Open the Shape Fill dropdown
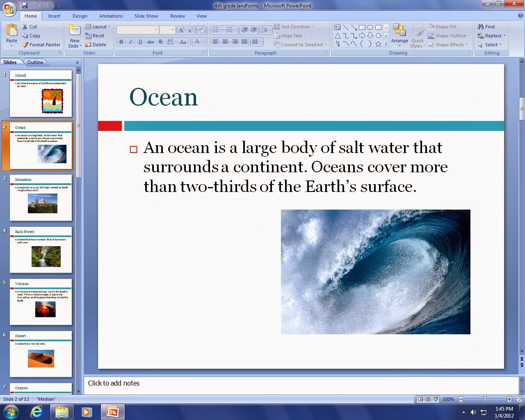Viewport: 525px width, 420px height. click(446, 26)
